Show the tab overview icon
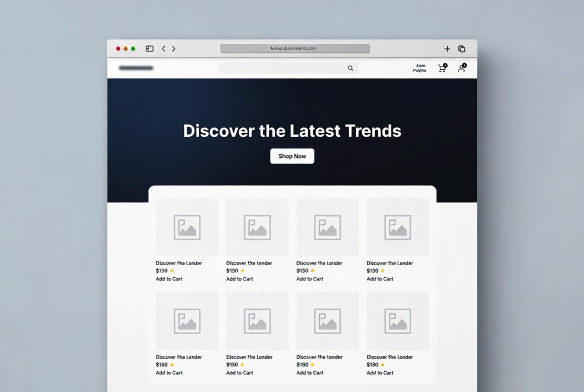This screenshot has width=584, height=392. click(461, 49)
